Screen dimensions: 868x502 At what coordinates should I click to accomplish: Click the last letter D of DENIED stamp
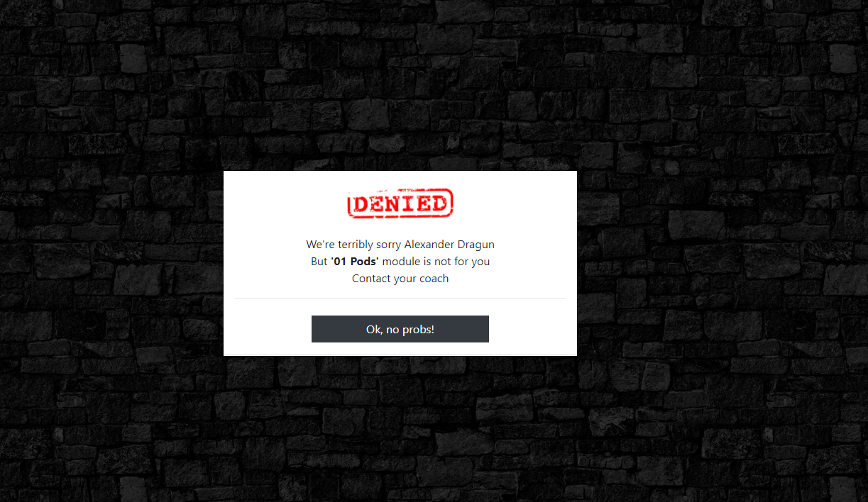click(439, 204)
